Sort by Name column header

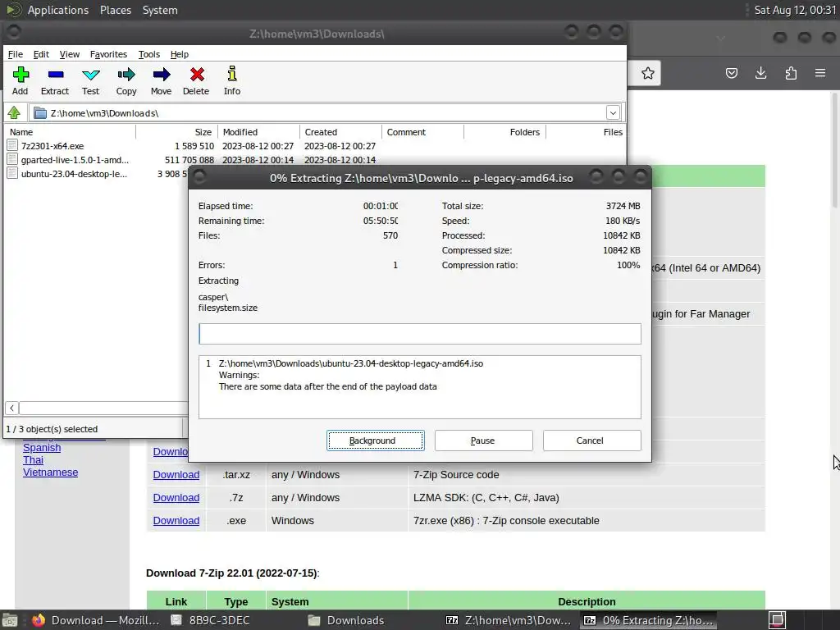(70, 132)
